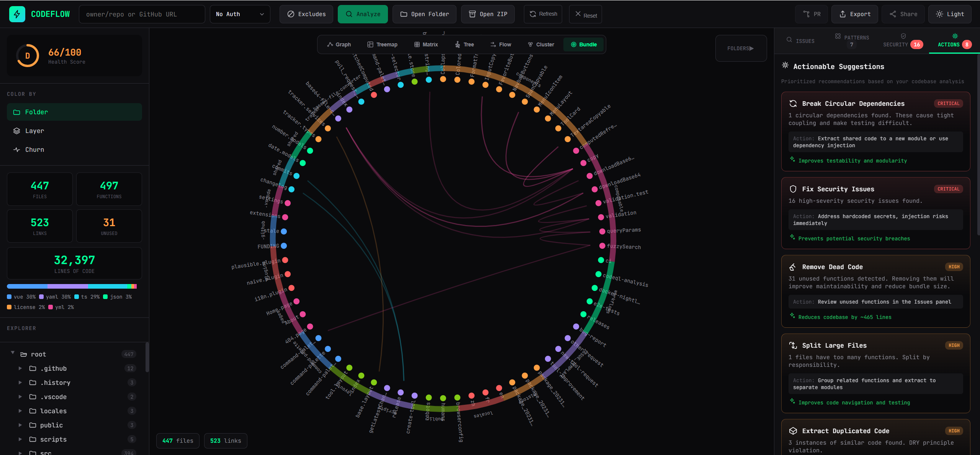Click the yaml purple language bar segment
The image size is (980, 455).
point(68,286)
